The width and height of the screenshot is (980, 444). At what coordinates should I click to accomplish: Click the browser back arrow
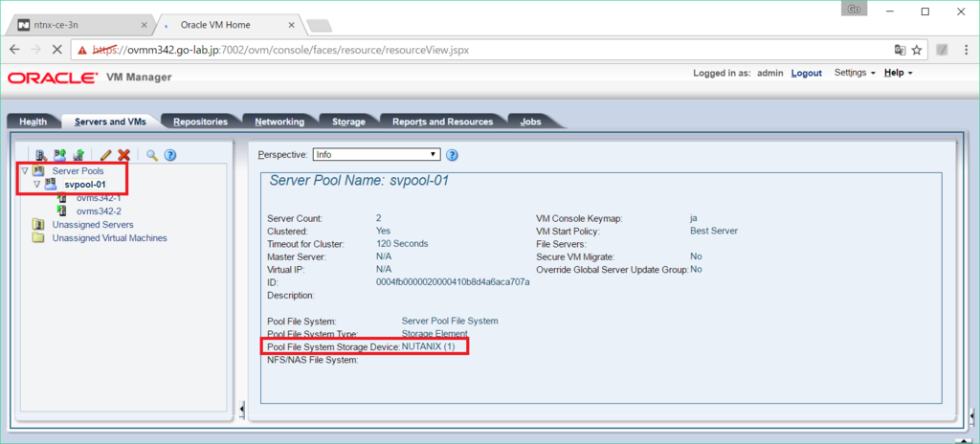pos(15,50)
